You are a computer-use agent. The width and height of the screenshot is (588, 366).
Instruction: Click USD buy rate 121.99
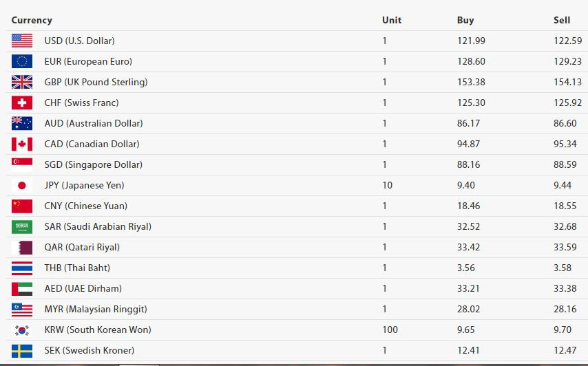coord(471,41)
